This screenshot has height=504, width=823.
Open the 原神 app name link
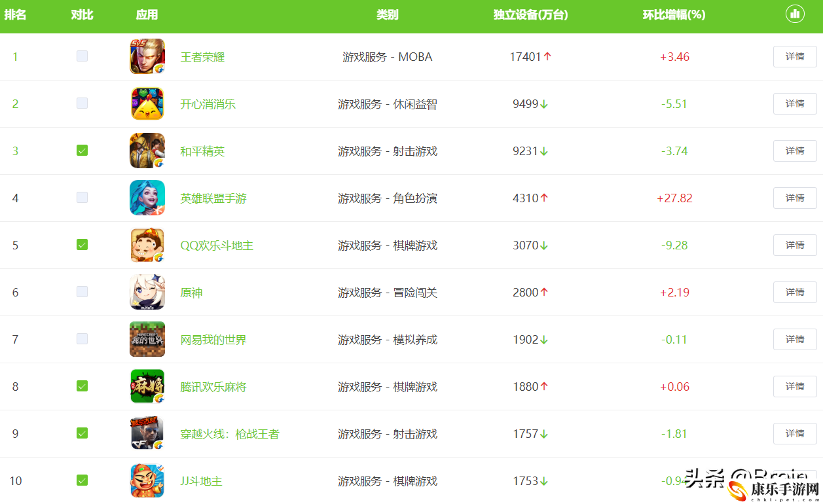pyautogui.click(x=191, y=293)
